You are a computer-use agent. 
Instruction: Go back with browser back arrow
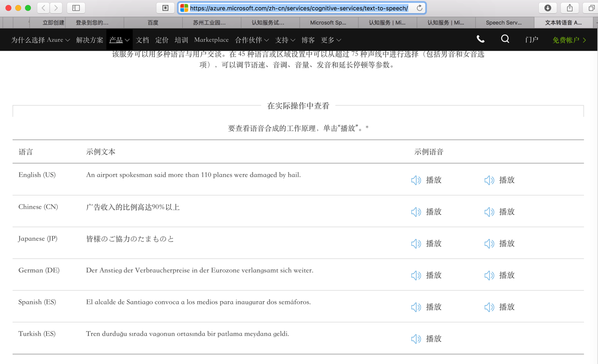tap(43, 8)
